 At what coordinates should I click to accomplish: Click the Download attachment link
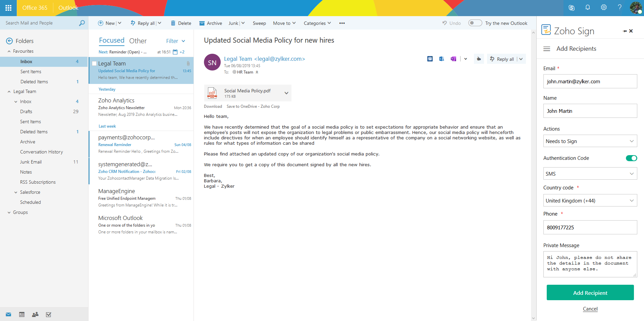pyautogui.click(x=213, y=106)
